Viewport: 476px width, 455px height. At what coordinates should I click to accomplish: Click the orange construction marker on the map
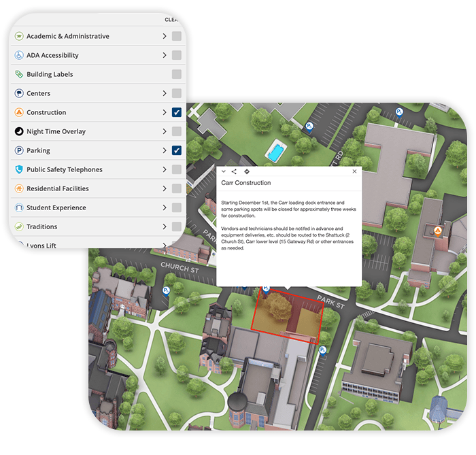pos(438,232)
